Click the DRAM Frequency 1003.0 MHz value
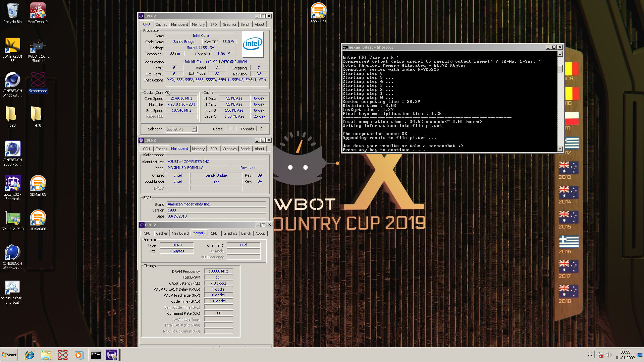644x362 pixels. point(218,271)
